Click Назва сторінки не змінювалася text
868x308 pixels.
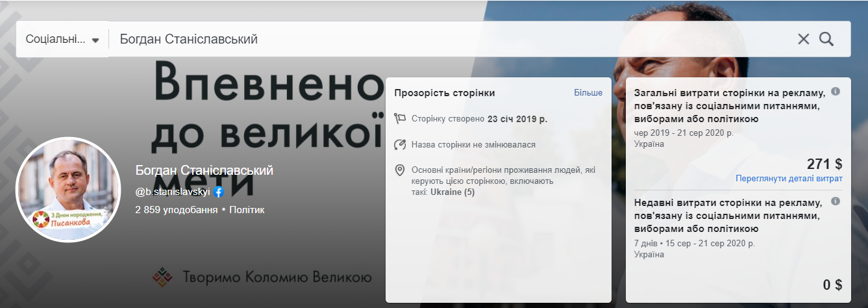point(474,144)
